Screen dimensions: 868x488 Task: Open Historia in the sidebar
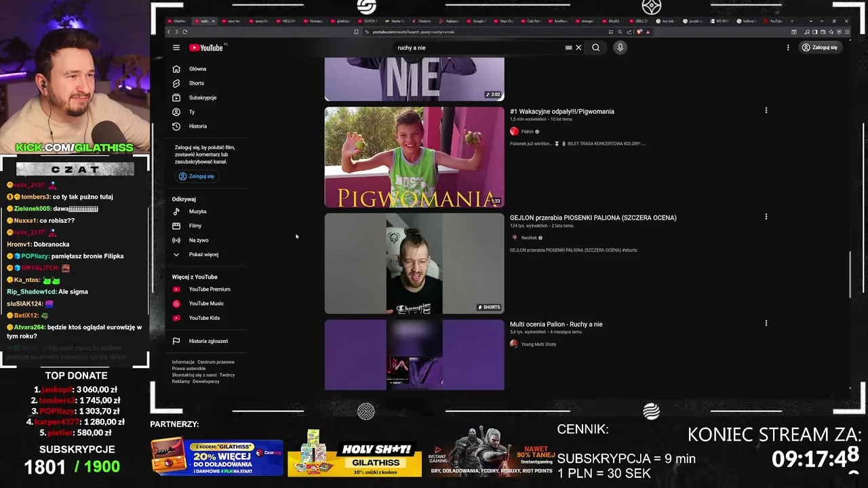tap(197, 126)
